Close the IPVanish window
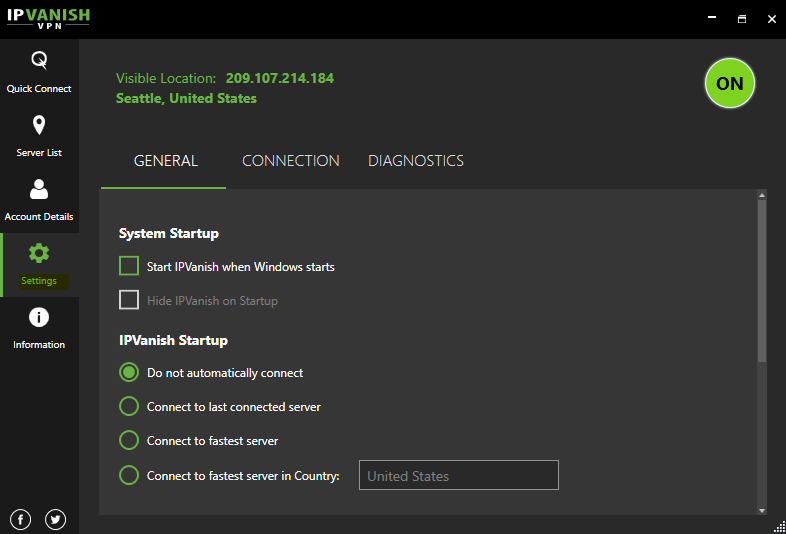786x534 pixels. point(772,19)
